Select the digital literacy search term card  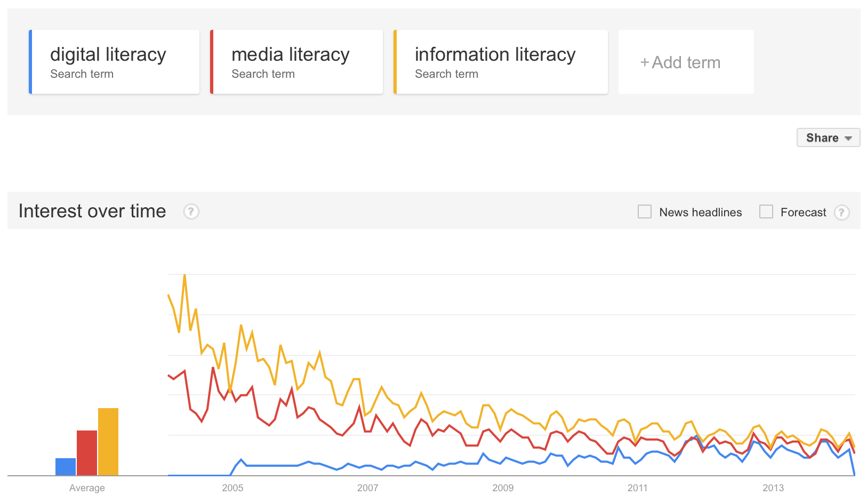coord(114,62)
